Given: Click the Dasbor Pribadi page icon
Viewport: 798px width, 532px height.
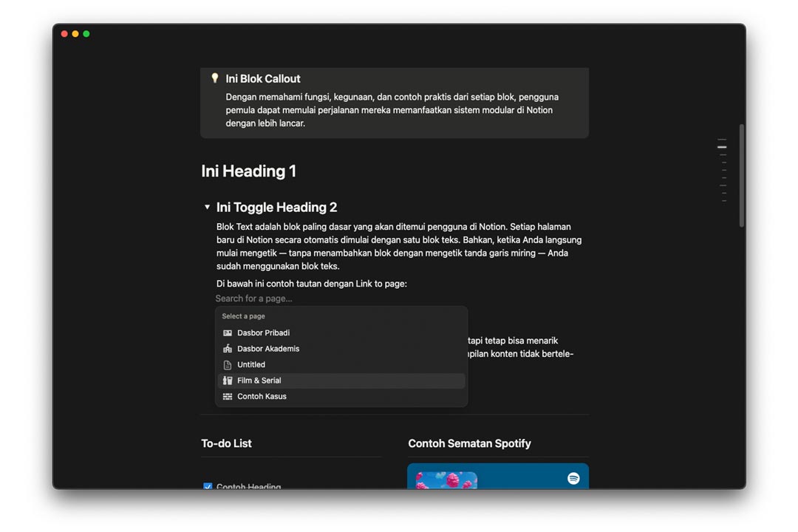Looking at the screenshot, I should pyautogui.click(x=228, y=333).
